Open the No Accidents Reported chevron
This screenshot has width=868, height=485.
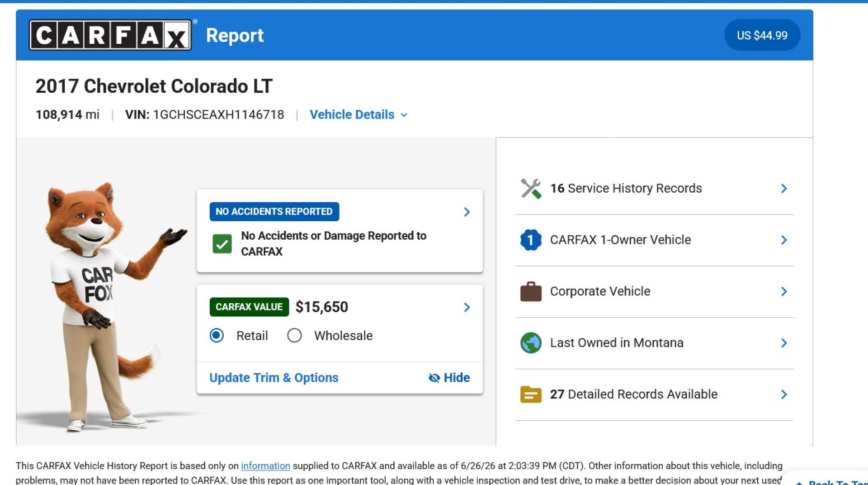pos(467,212)
